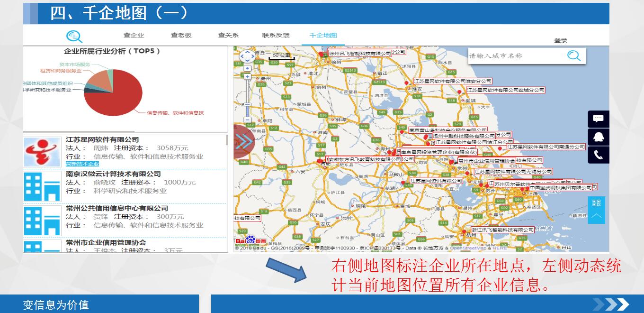Open 常州市企业信用管理协会 in the list

click(106, 242)
